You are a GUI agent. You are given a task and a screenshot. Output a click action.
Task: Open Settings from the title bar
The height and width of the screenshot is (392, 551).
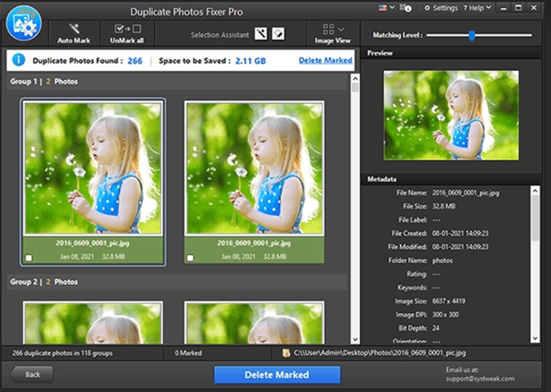[x=441, y=8]
